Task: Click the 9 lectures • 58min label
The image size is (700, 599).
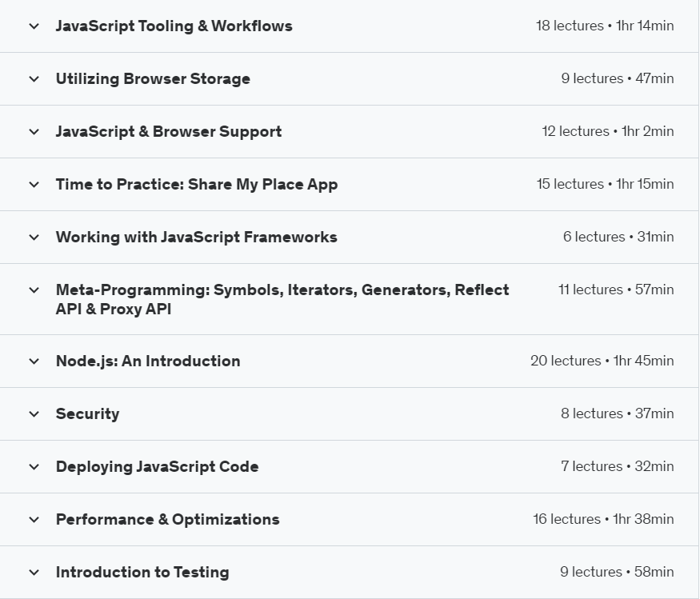Action: coord(616,573)
